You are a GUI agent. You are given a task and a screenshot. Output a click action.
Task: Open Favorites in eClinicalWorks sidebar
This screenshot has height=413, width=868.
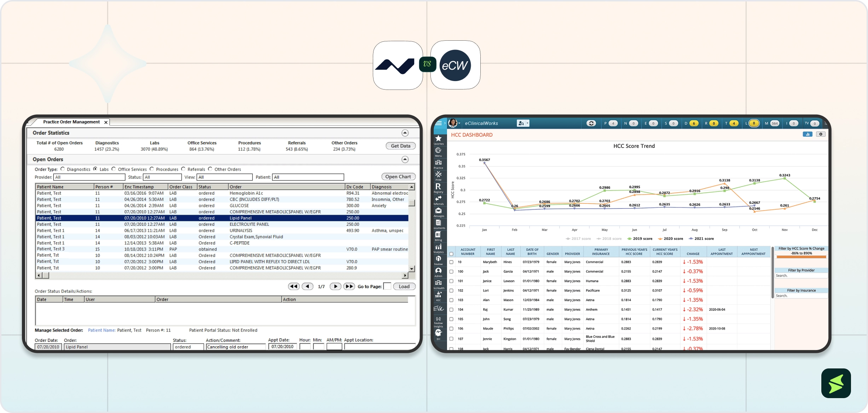[x=439, y=140]
